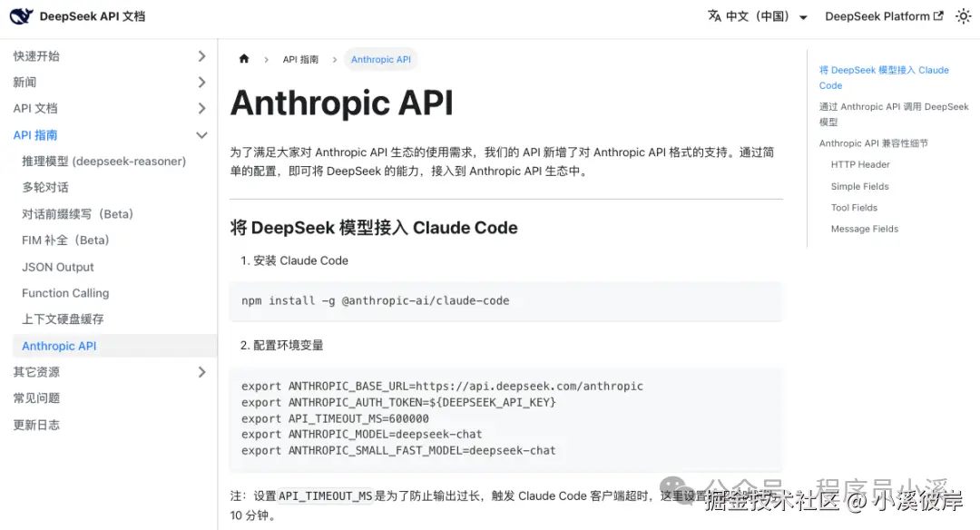The image size is (980, 530).
Task: Jump to 通过 Anthropic API 调用 DeepSeek 模型
Action: (x=894, y=114)
